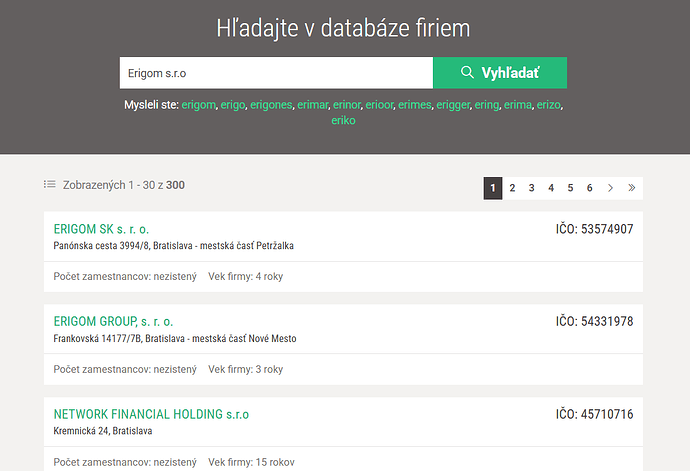The image size is (690, 471).
Task: Go to next results page arrow
Action: 610,188
